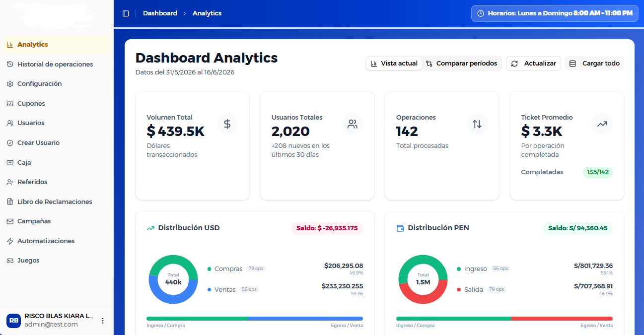The height and width of the screenshot is (335, 644).
Task: Click the up-down arrows icon on Operaciones card
Action: point(477,124)
